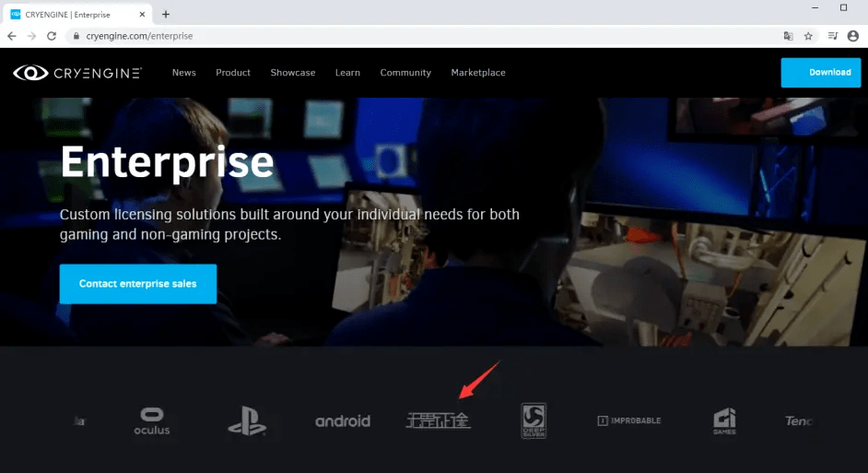The height and width of the screenshot is (473, 868).
Task: Close the CRYENGINE Enterprise tab
Action: [142, 15]
